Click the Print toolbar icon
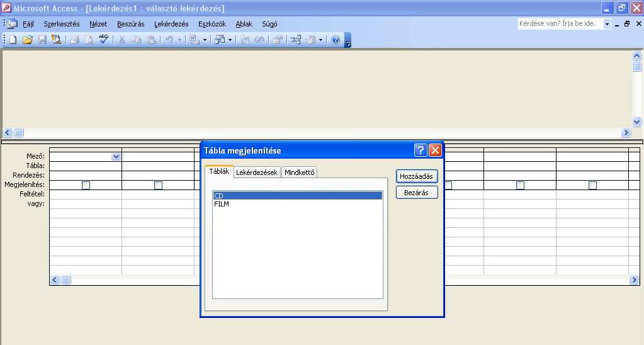Image resolution: width=644 pixels, height=345 pixels. pyautogui.click(x=74, y=40)
